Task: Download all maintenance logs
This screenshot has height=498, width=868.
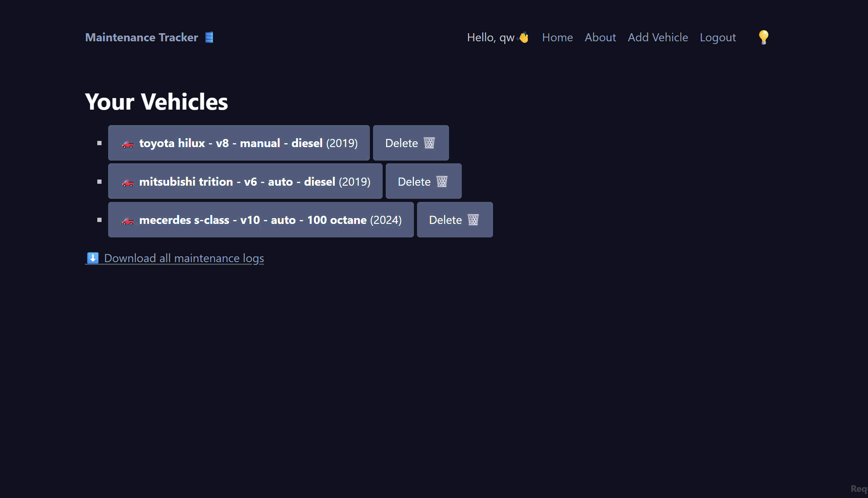Action: [x=184, y=258]
